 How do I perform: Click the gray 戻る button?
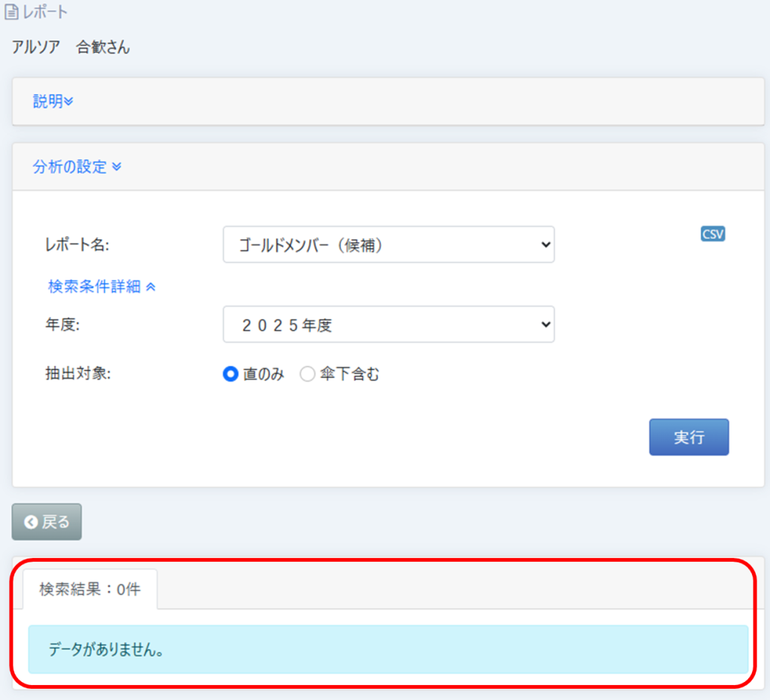[47, 523]
